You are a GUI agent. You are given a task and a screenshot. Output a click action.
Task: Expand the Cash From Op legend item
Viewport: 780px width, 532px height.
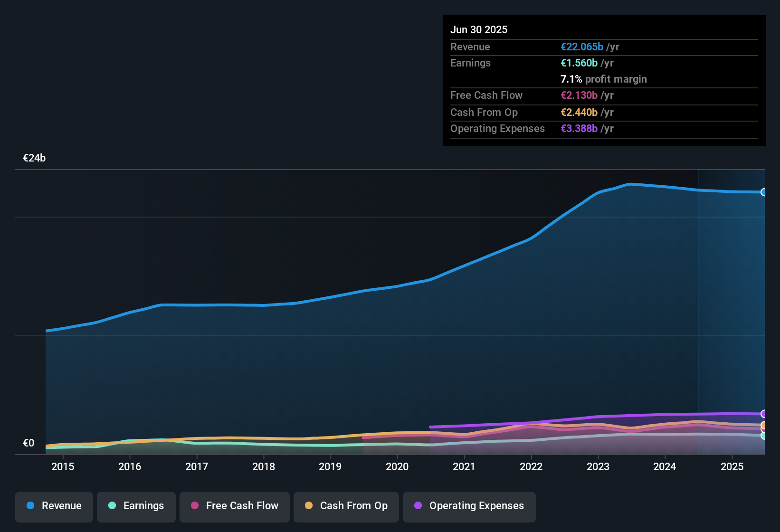[x=346, y=506]
